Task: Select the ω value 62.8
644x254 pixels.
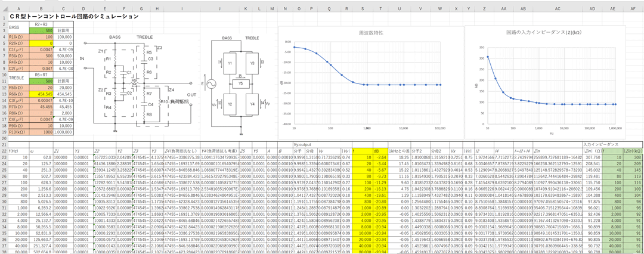Action: pyautogui.click(x=42, y=156)
